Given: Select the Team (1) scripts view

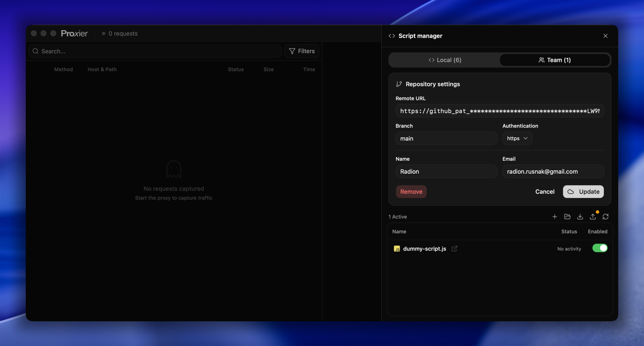Looking at the screenshot, I should pos(555,60).
